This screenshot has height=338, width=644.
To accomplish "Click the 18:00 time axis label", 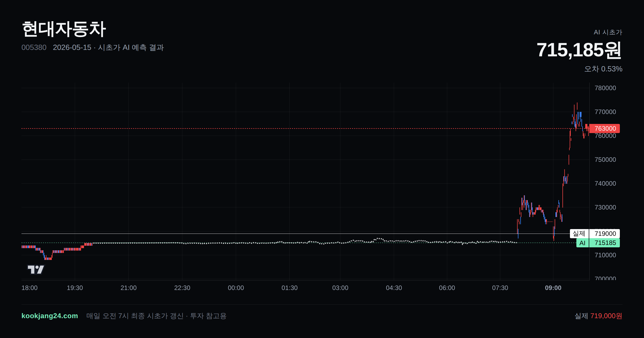I will 30,288.
